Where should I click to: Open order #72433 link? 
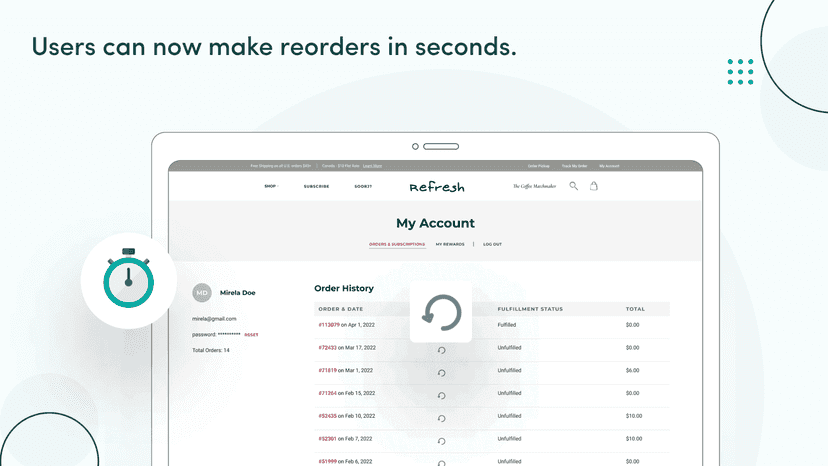pos(327,348)
